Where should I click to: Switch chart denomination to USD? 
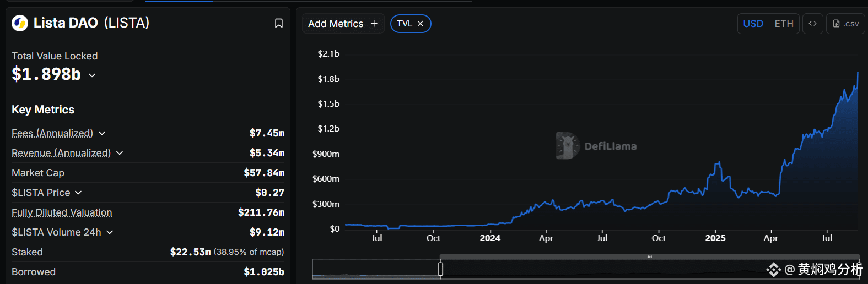(x=753, y=24)
